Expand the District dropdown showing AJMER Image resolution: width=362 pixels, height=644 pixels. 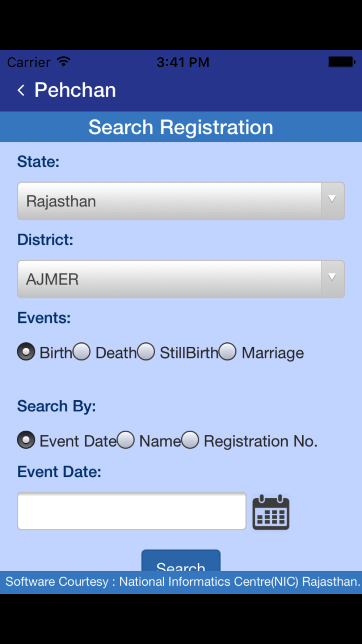181,279
